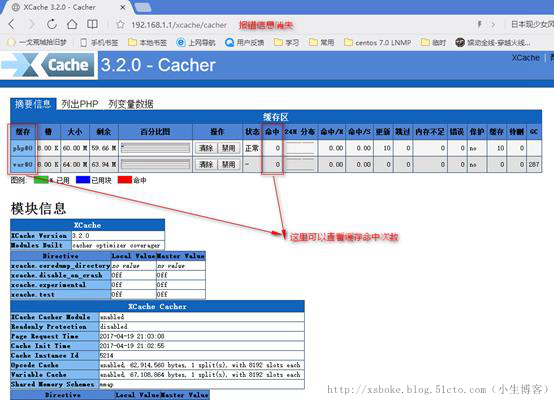Open the centos 7.0 LNMP bookmark folder

point(377,42)
